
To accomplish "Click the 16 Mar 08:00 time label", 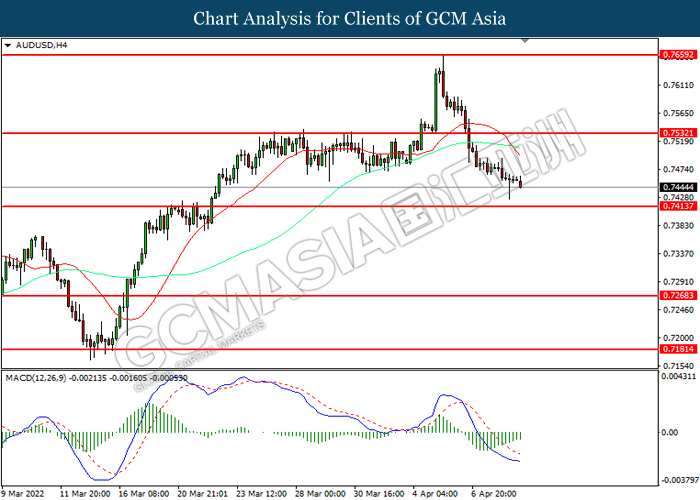I will pyautogui.click(x=144, y=493).
